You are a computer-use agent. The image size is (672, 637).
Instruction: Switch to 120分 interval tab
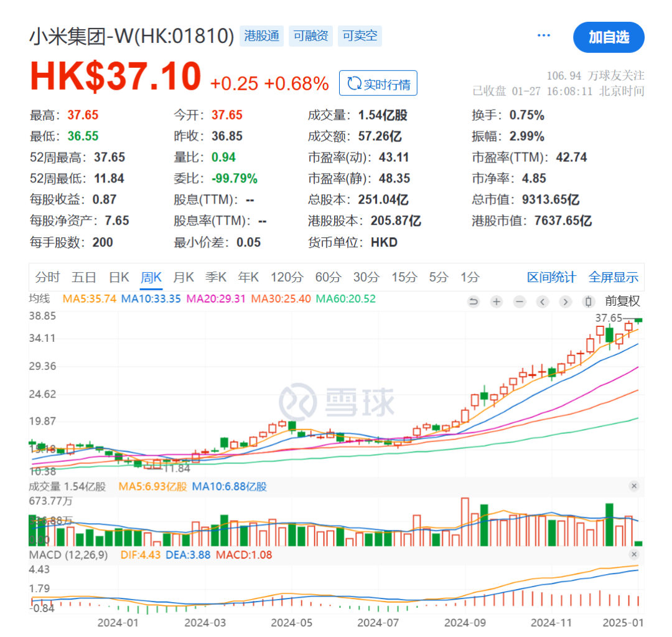pos(287,277)
